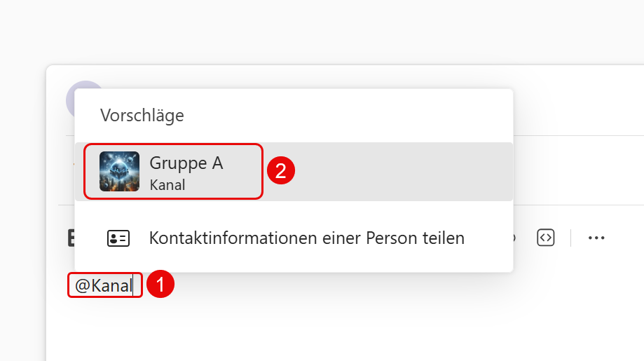Screen dimensions: 644x361
Task: Click into the @Kanal mention text
Action: 104,285
